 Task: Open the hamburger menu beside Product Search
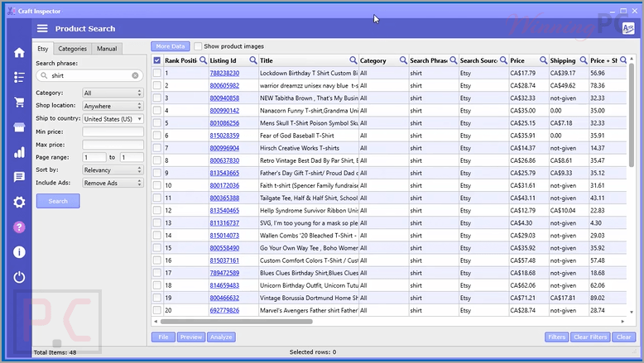42,28
